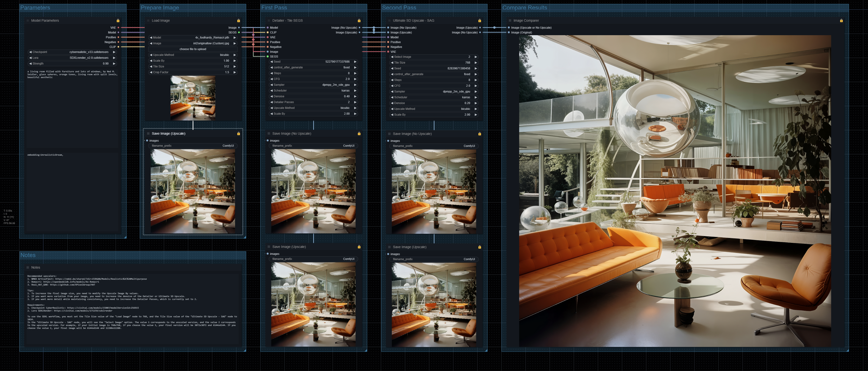Increase Steps value arrow in Detailer node
868x371 pixels.
[x=355, y=73]
